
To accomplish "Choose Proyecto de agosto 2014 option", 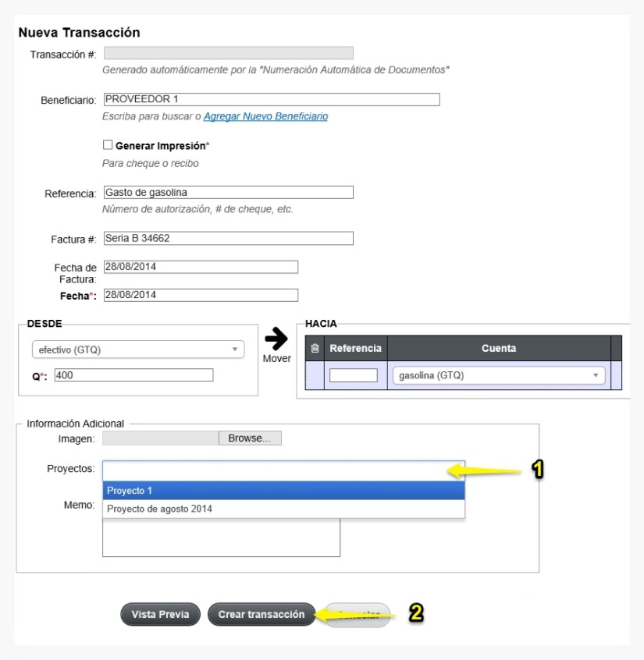I will [283, 509].
